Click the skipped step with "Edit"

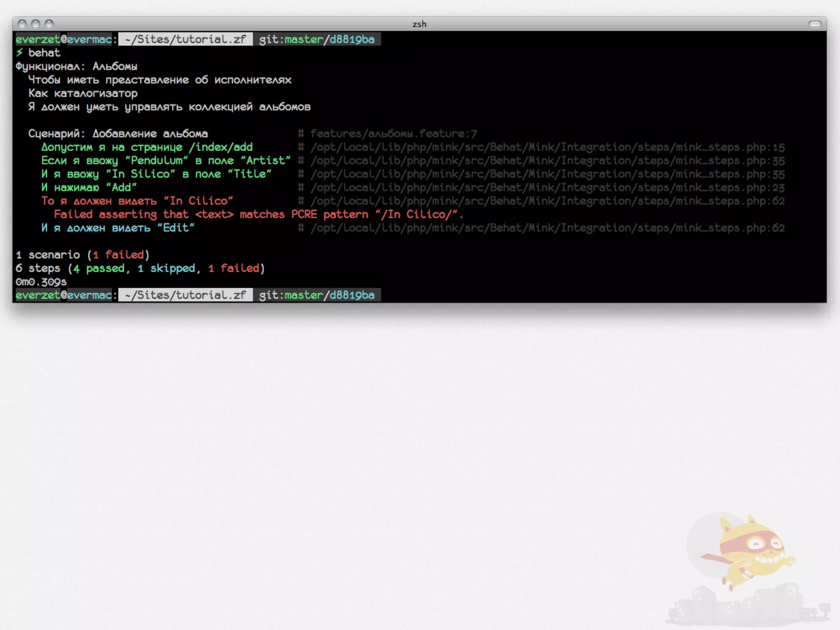[118, 228]
